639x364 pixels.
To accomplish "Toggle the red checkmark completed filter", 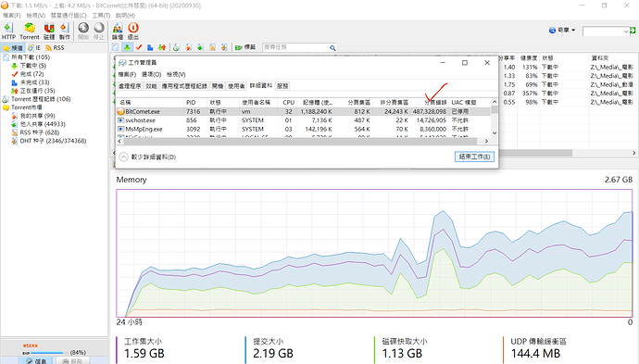I will 139,47.
